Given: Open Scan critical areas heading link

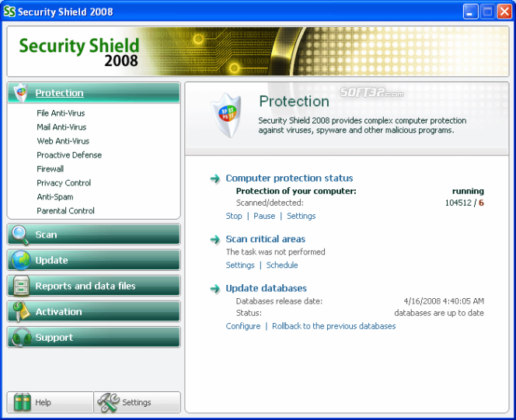Looking at the screenshot, I should pos(266,239).
